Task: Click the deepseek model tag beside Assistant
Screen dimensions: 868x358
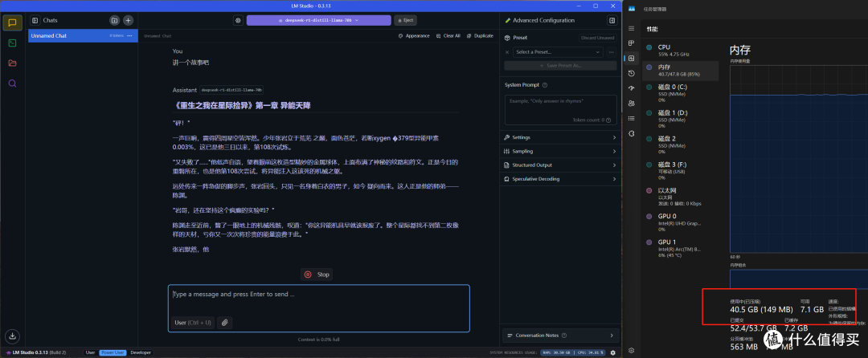Action: pyautogui.click(x=231, y=90)
